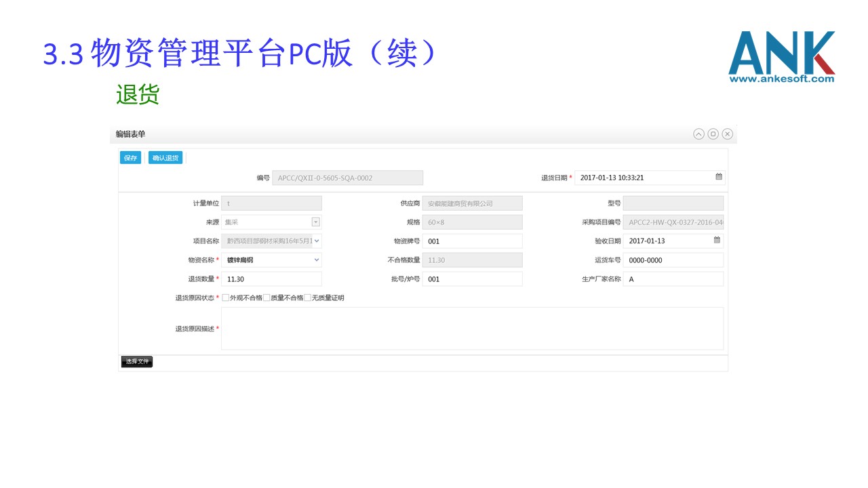Click the 物资牌号 input field
Screen dimensions: 868x488
pos(472,241)
